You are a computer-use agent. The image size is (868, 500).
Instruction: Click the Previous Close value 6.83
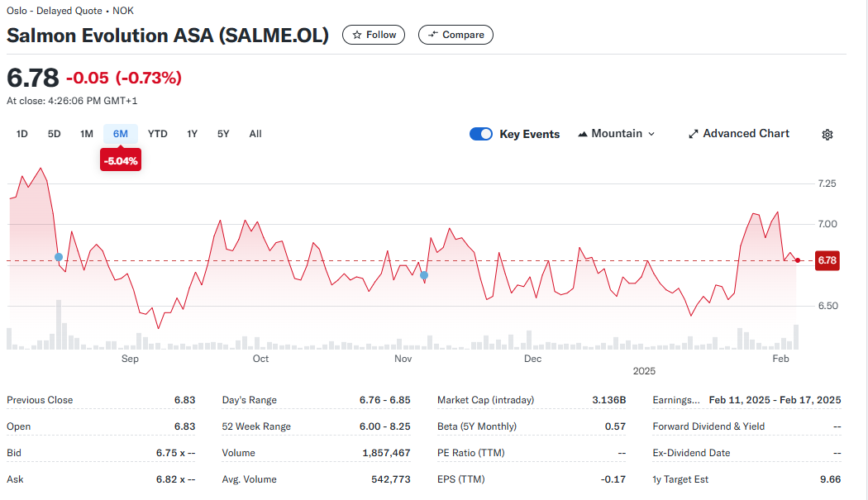(185, 400)
